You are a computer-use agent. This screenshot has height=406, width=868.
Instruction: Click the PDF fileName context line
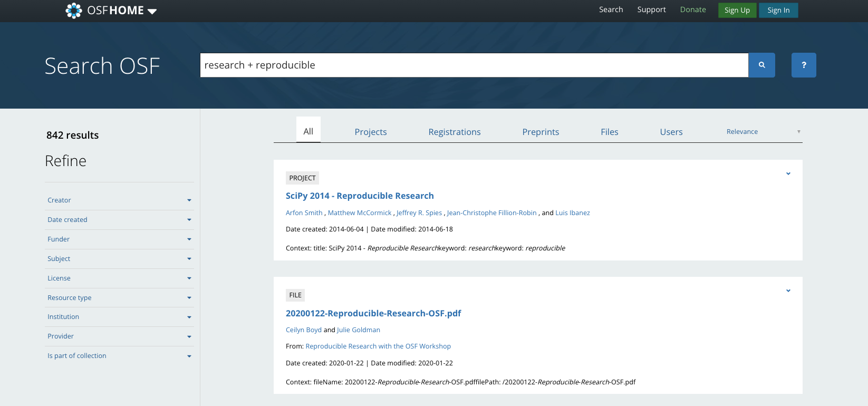click(x=460, y=382)
